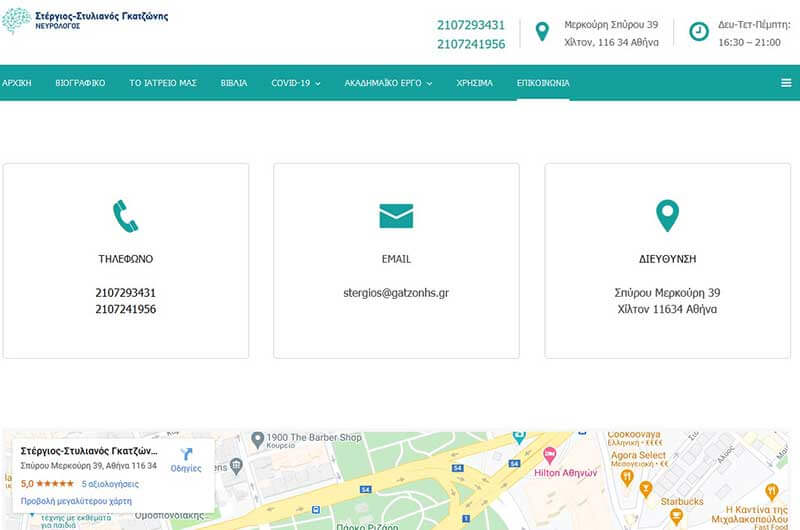Click the envelope icon in EMAIL card

point(396,215)
